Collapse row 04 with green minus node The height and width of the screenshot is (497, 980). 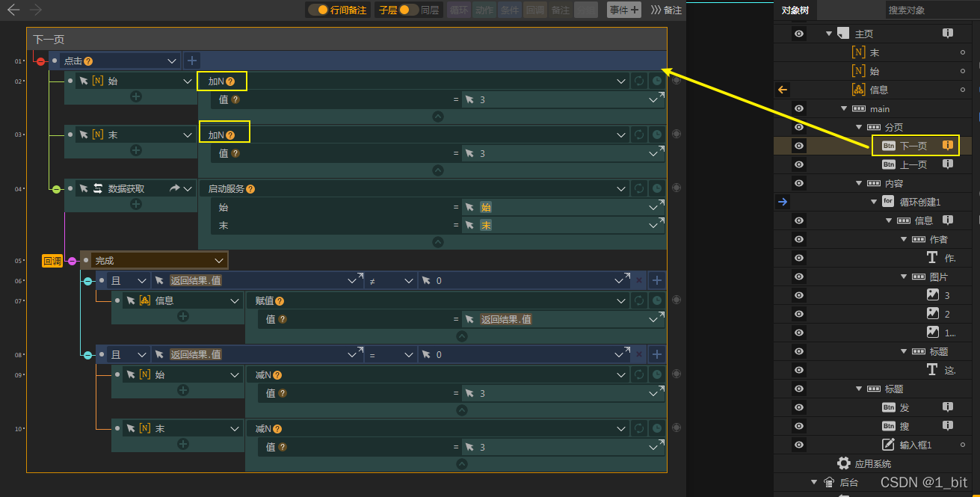[56, 189]
